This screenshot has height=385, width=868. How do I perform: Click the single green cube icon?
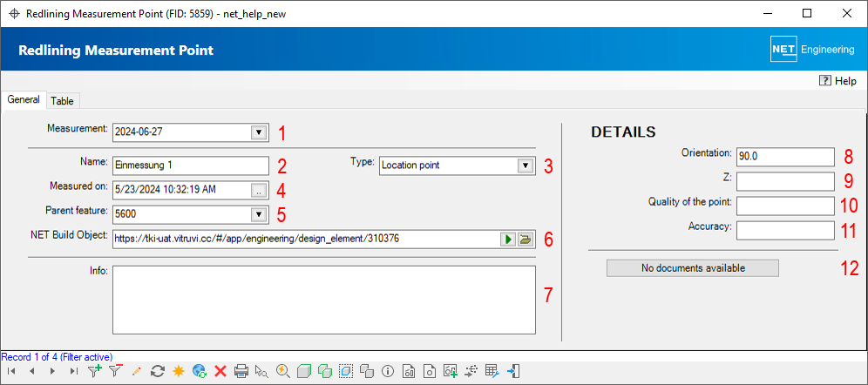click(303, 371)
